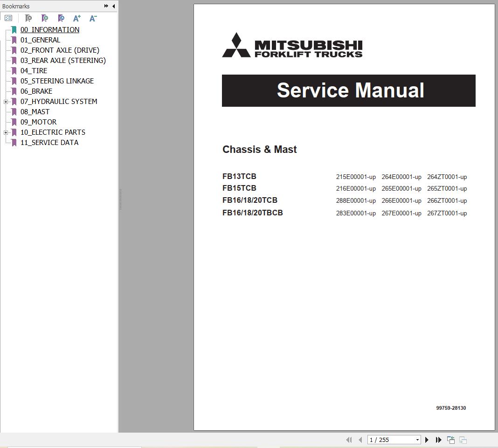Open the 11_SERVICE DATA bookmark
Screen dimensions: 498x448
[x=49, y=142]
